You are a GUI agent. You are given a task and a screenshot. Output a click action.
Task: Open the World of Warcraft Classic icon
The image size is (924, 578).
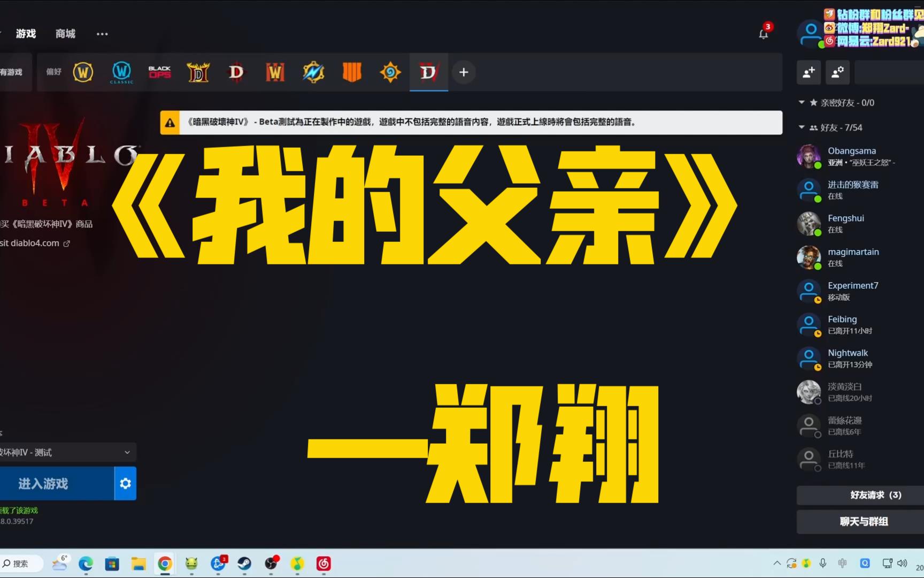(x=121, y=72)
